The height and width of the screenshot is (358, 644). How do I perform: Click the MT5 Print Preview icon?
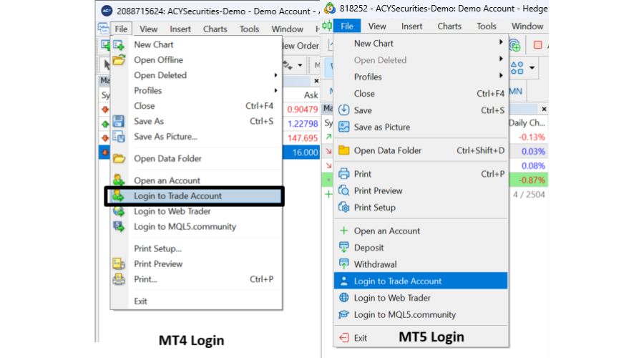pos(343,191)
